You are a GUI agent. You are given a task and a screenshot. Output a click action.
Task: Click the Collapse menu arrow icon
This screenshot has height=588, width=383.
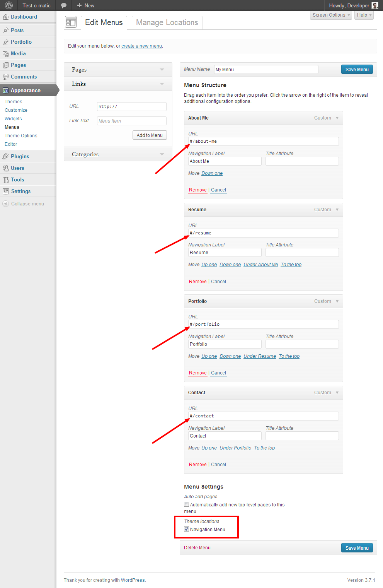6,204
